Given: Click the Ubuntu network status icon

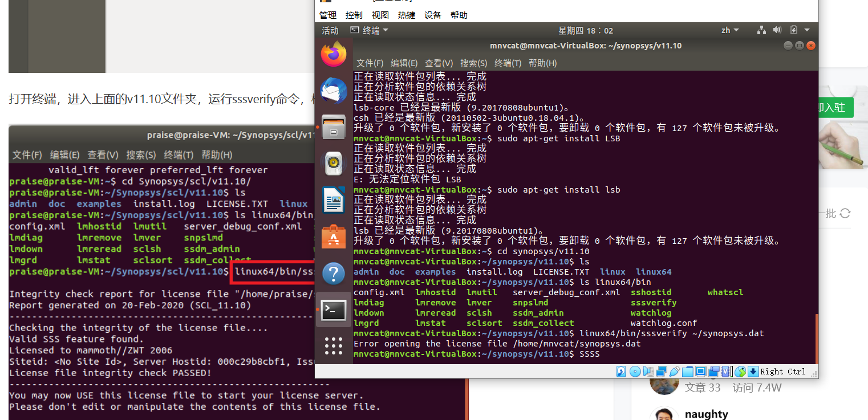Looking at the screenshot, I should [x=761, y=30].
